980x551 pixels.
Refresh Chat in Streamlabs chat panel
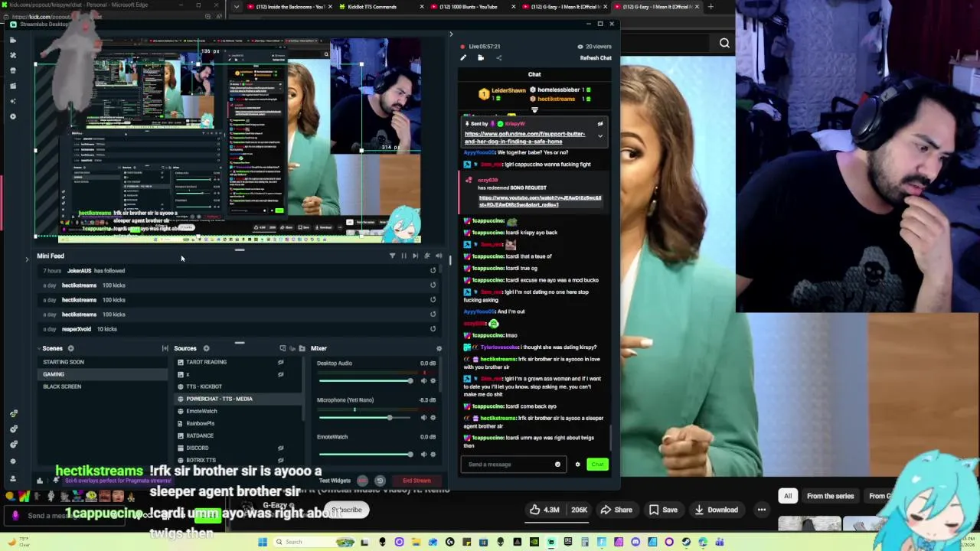click(596, 58)
